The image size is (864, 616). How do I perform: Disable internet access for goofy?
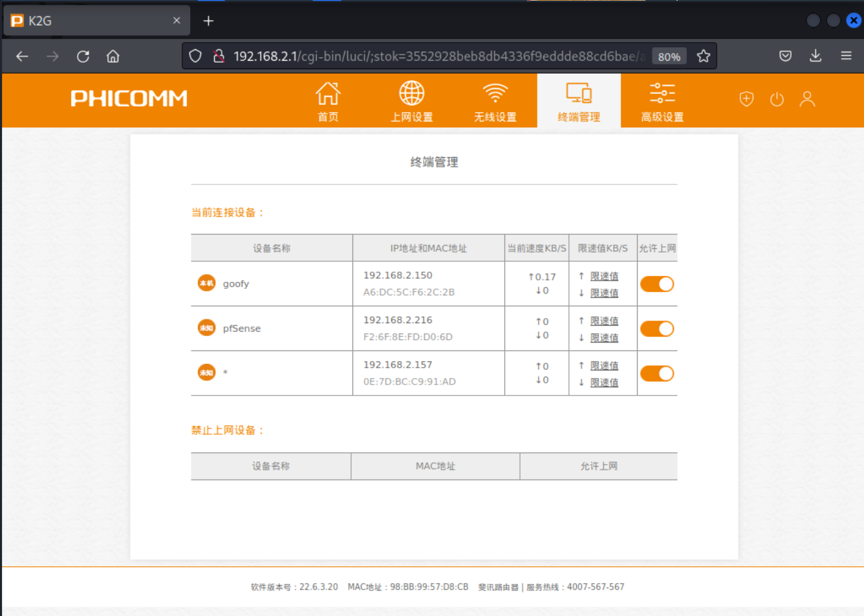(x=657, y=284)
